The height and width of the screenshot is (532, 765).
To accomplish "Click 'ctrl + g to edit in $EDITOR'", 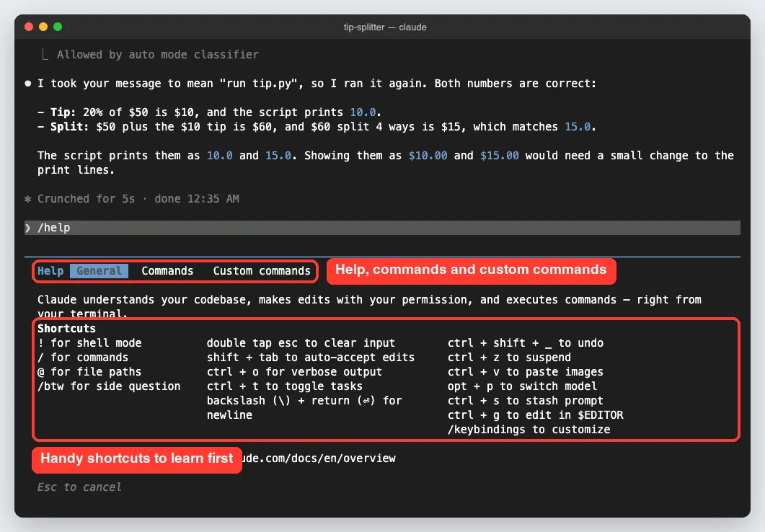I will pos(536,415).
